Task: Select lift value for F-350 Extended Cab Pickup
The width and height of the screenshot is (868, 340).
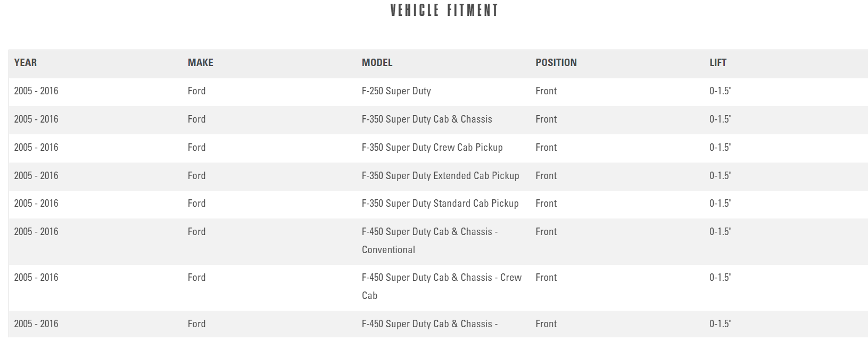Action: [720, 176]
